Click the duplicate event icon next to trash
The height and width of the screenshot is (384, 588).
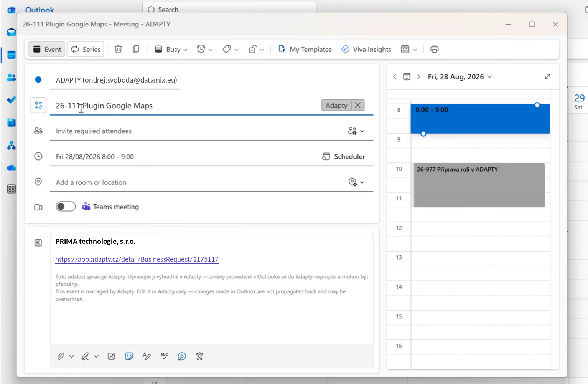coord(136,49)
